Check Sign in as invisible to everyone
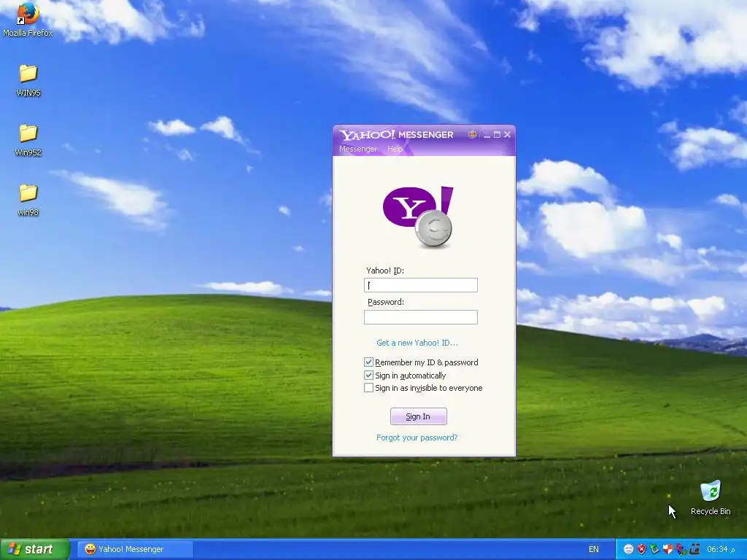This screenshot has width=747, height=560. 368,388
